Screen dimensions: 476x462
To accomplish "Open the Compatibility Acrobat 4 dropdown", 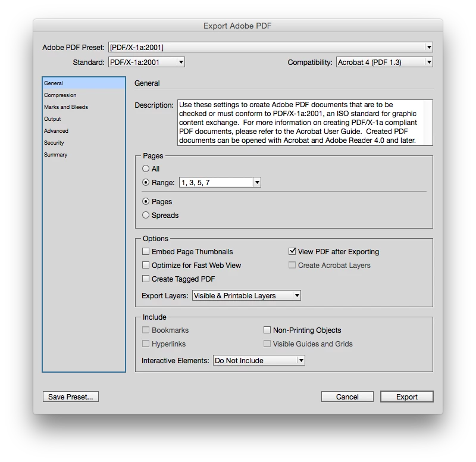I will pyautogui.click(x=384, y=63).
